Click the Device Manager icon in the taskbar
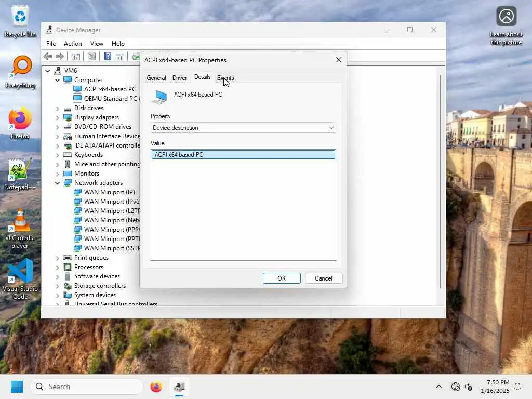The width and height of the screenshot is (532, 399). click(179, 387)
